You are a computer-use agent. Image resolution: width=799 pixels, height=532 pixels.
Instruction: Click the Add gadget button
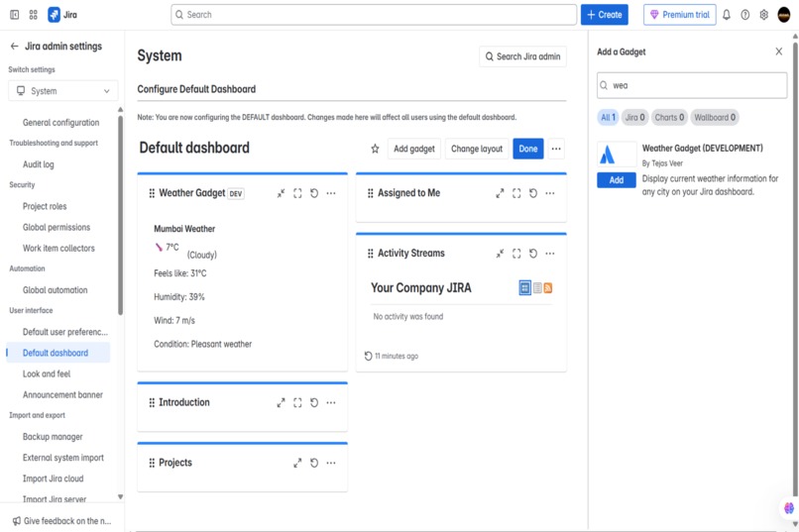[413, 149]
